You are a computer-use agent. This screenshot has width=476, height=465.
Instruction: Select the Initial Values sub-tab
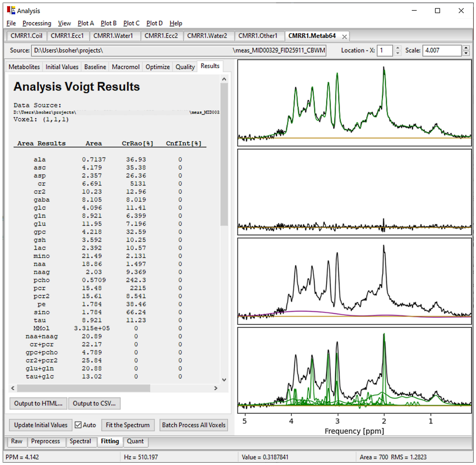pyautogui.click(x=62, y=67)
